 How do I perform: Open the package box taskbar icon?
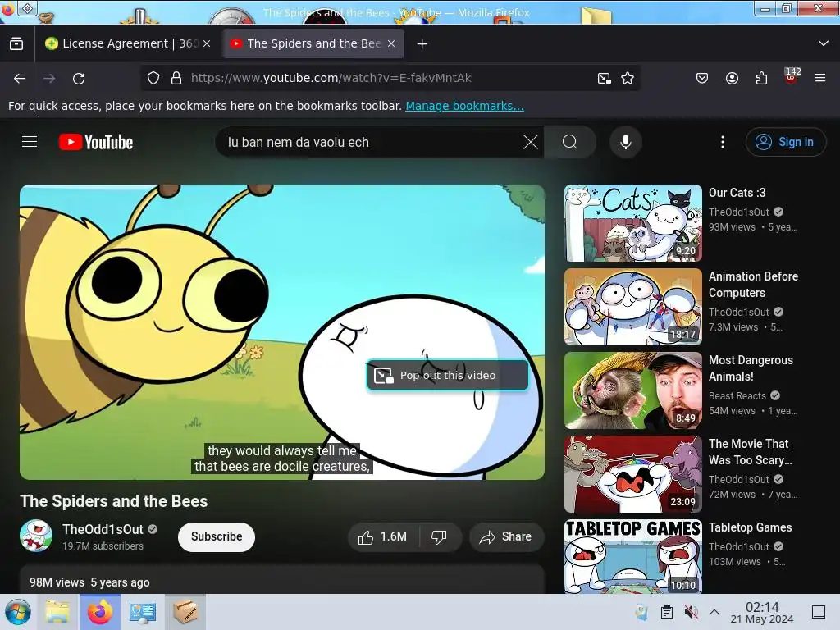pyautogui.click(x=185, y=612)
